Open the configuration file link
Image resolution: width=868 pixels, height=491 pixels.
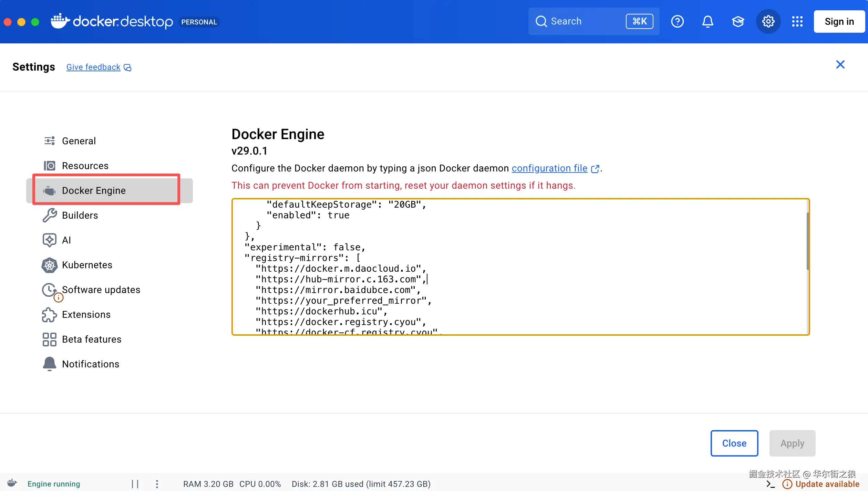tap(549, 168)
